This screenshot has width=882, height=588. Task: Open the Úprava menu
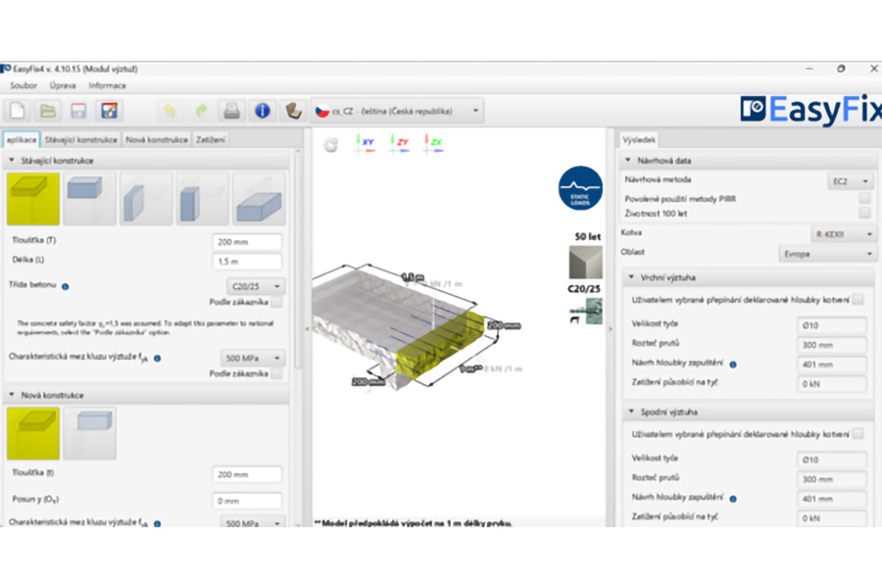point(63,85)
